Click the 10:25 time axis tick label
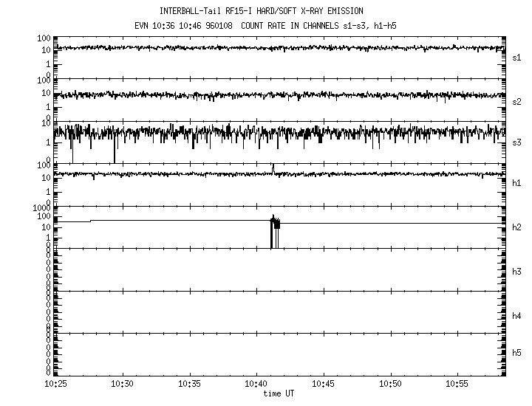Image resolution: width=532 pixels, height=406 pixels. pyautogui.click(x=55, y=385)
